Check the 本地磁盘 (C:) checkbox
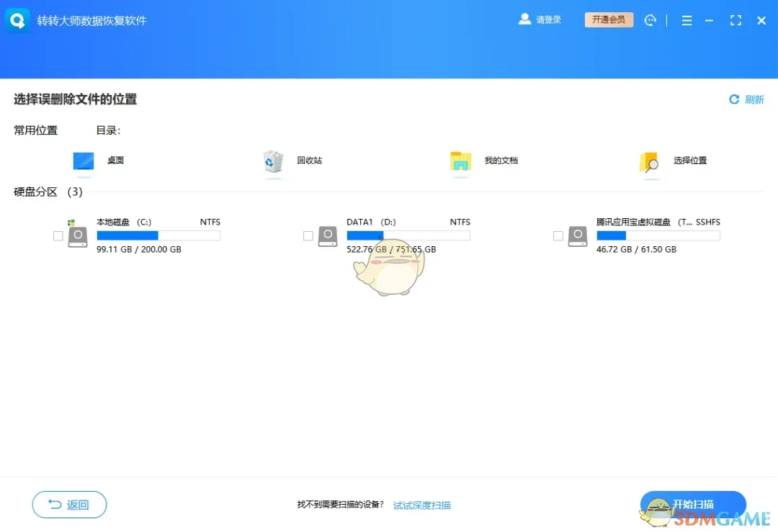Viewport: 778px width, 532px height. click(58, 235)
